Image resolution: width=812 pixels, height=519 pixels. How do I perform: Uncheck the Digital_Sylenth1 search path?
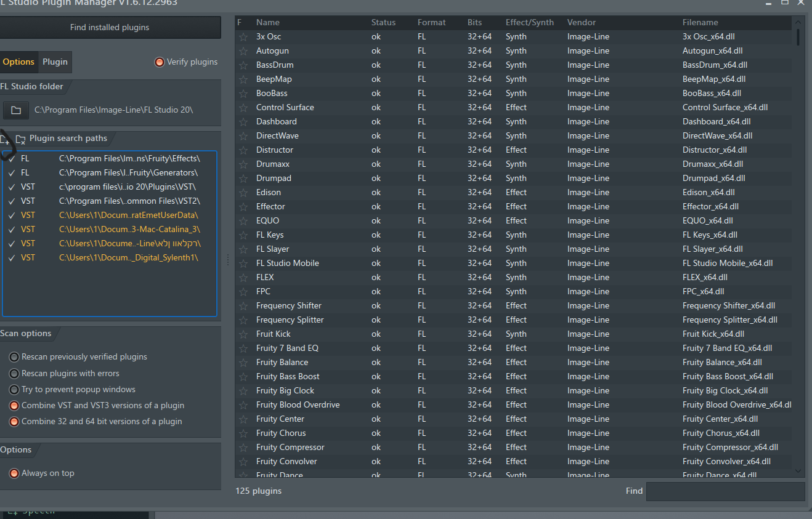pos(12,258)
